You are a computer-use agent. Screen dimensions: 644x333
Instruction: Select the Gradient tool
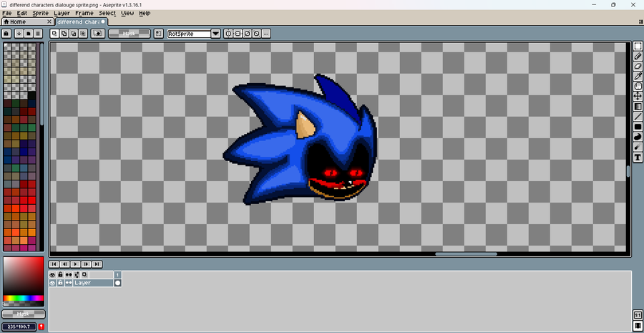tap(638, 107)
